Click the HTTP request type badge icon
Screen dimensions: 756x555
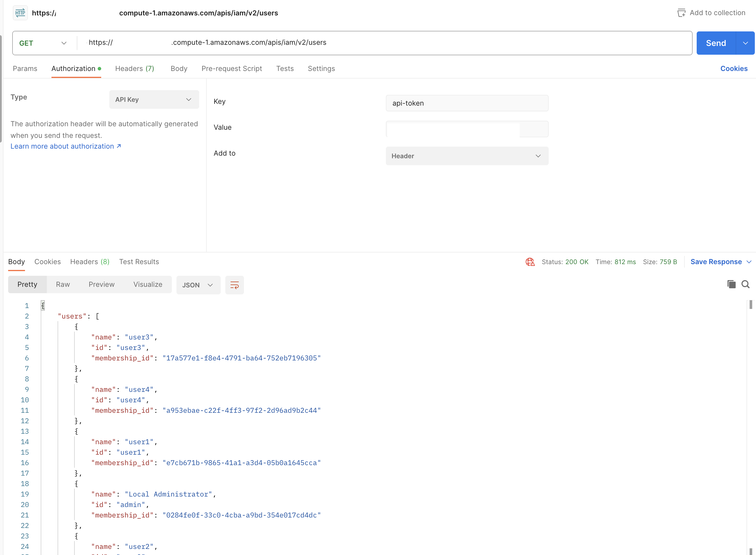click(20, 13)
